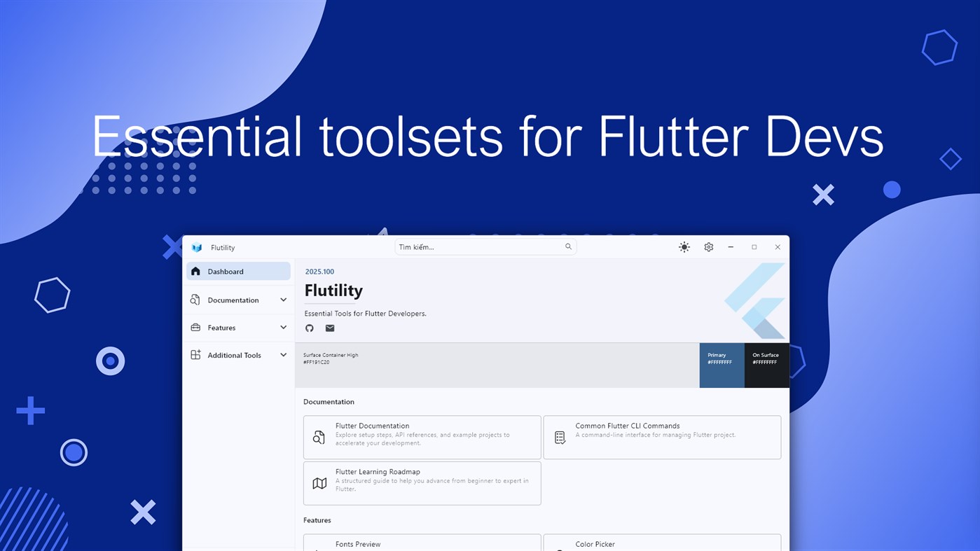Image resolution: width=980 pixels, height=551 pixels.
Task: Click the Features briefcase icon
Action: point(195,327)
